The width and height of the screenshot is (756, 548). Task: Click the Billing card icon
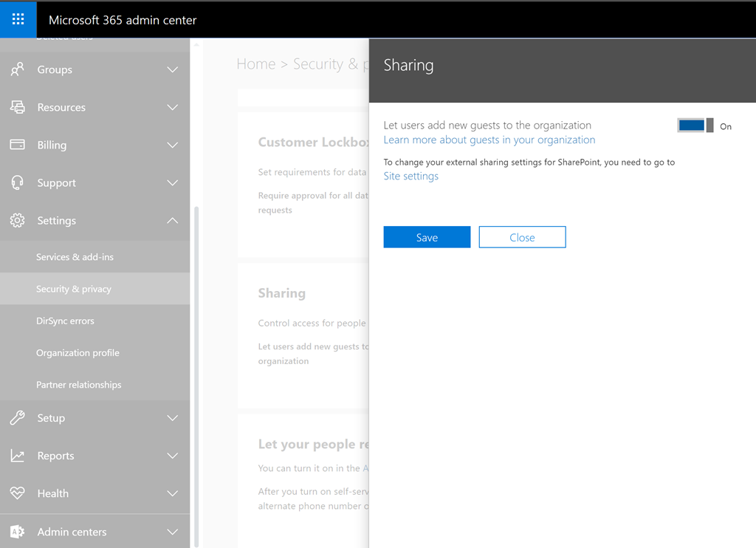pos(17,145)
